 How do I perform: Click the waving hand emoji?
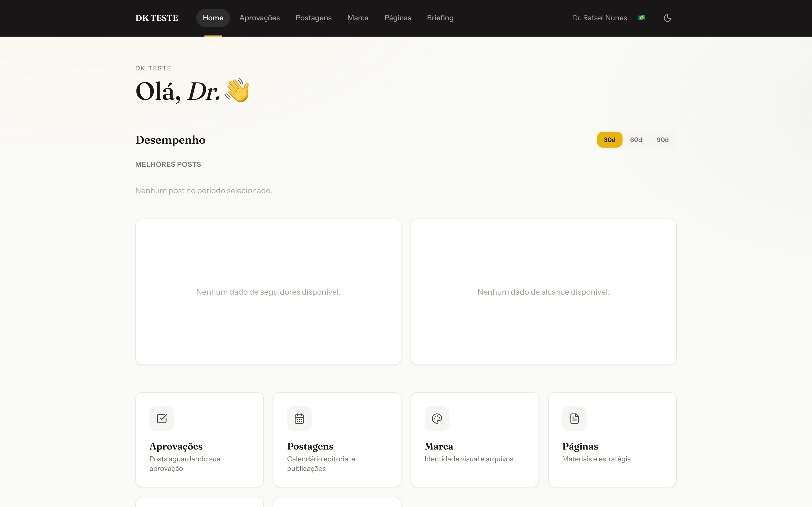coord(237,90)
